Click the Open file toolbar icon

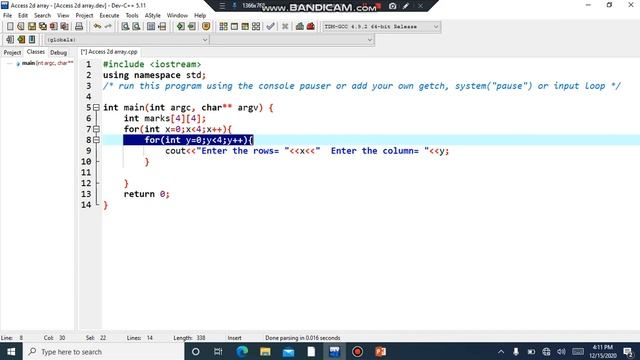(21, 27)
